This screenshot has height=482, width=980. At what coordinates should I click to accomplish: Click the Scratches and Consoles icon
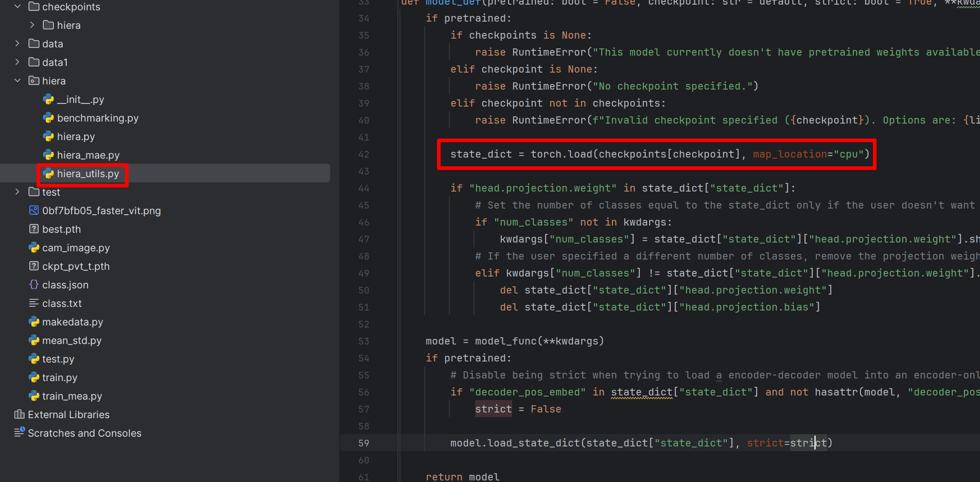(x=20, y=433)
